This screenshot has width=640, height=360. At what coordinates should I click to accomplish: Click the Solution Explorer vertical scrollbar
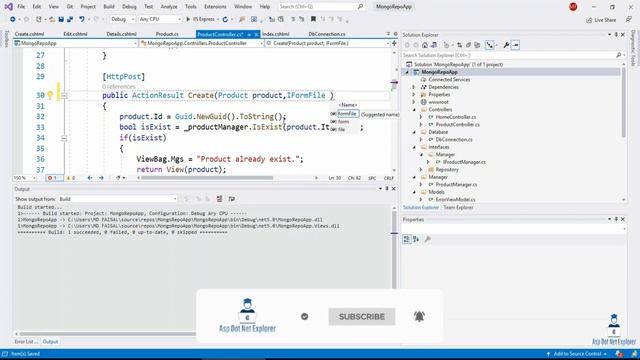624,132
